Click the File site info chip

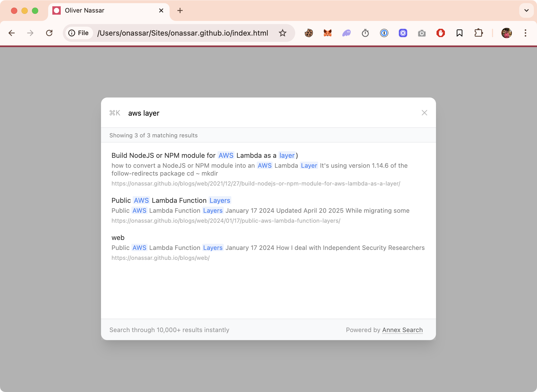pos(79,33)
